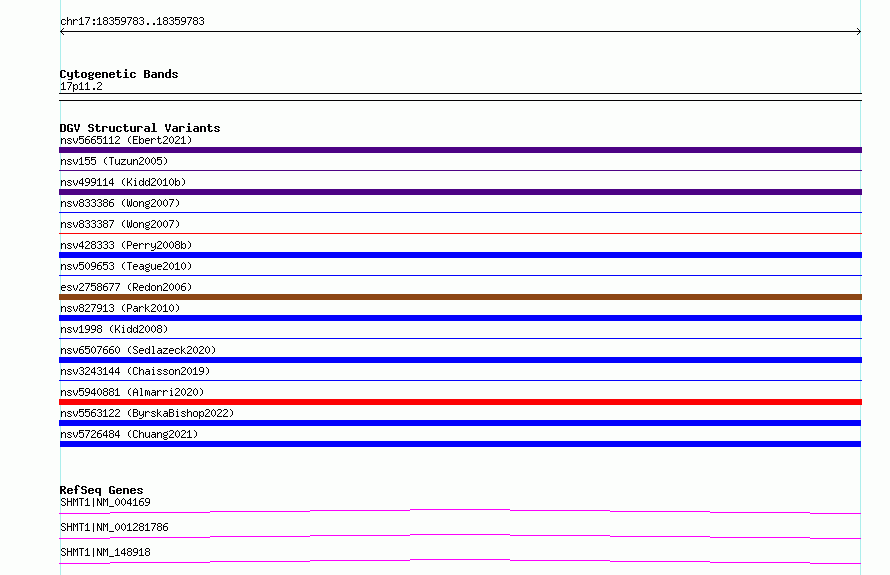Image resolution: width=890 pixels, height=575 pixels.
Task: Open transcript SHMT1|NM_001281786
Action: point(114,527)
